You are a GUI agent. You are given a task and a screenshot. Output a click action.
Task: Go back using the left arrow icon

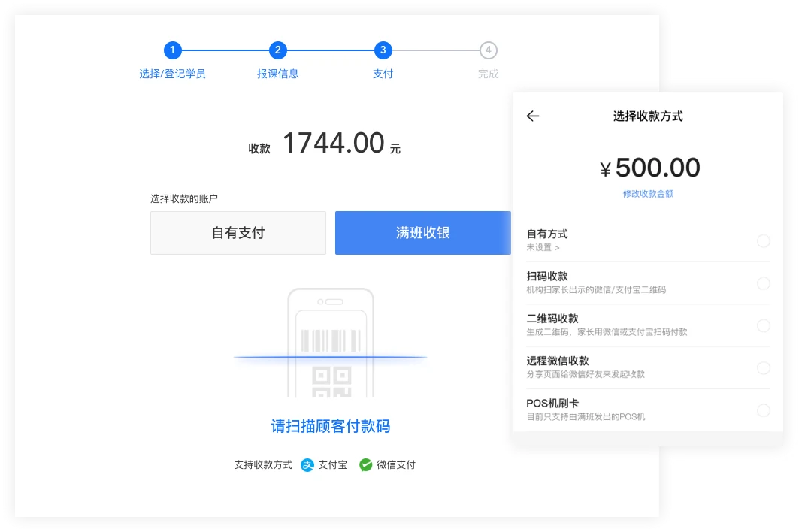coord(533,116)
